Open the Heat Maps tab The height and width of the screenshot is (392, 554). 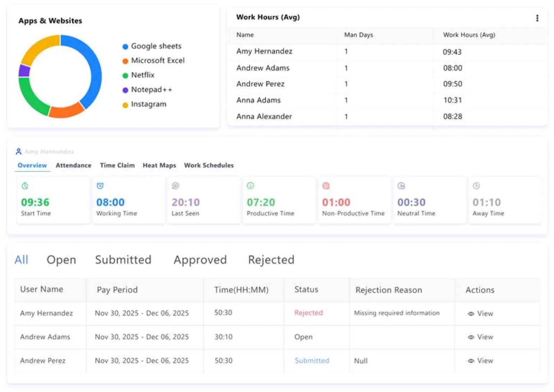pos(159,165)
